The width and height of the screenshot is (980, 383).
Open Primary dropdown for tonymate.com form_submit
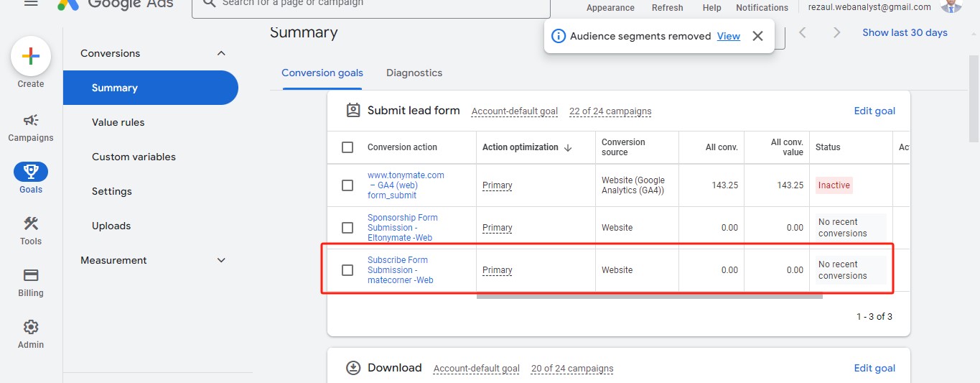tap(498, 185)
